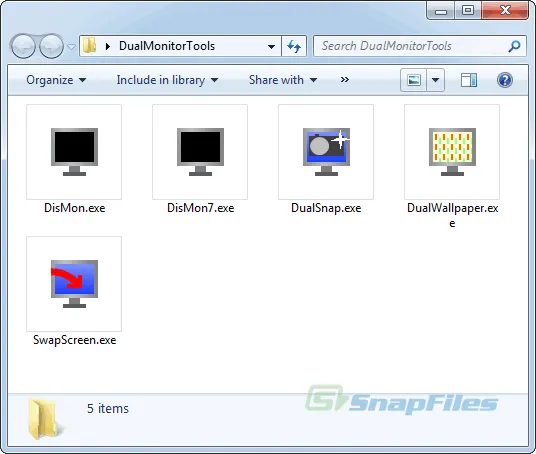Viewport: 536px width, 454px height.
Task: Click the folder icon in address bar
Action: [89, 45]
